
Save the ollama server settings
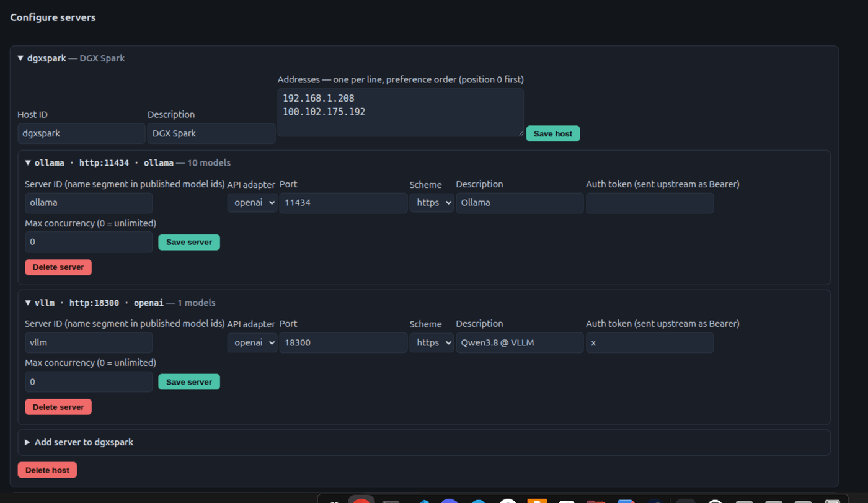pyautogui.click(x=189, y=242)
